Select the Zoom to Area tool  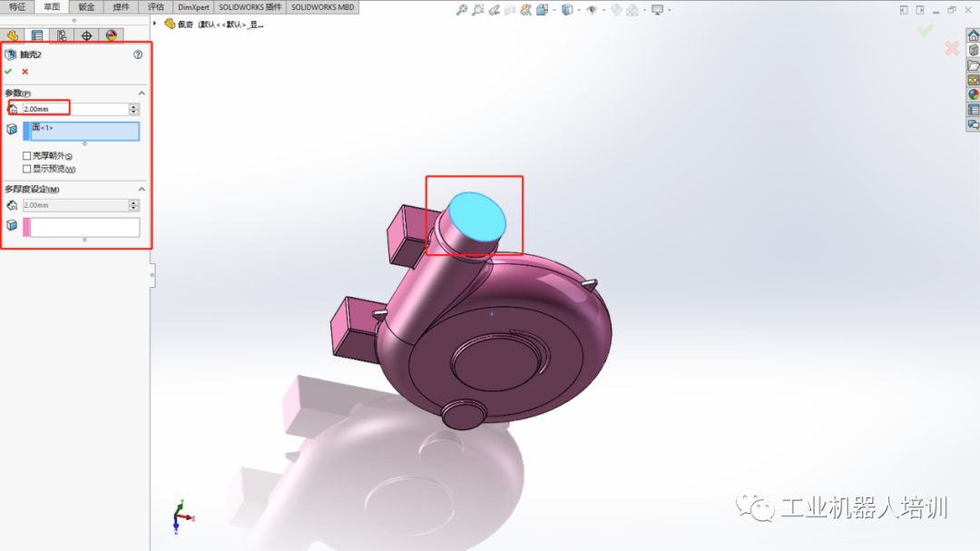477,9
